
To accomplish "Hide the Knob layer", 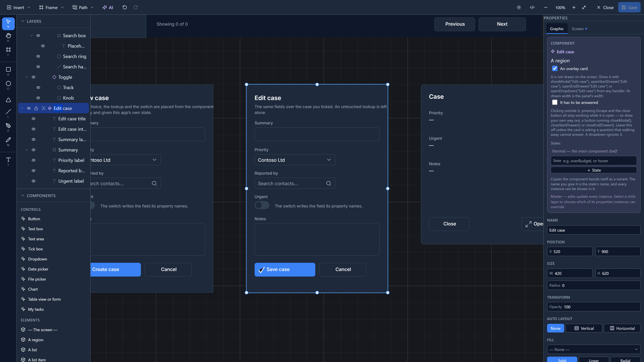I will coord(38,98).
